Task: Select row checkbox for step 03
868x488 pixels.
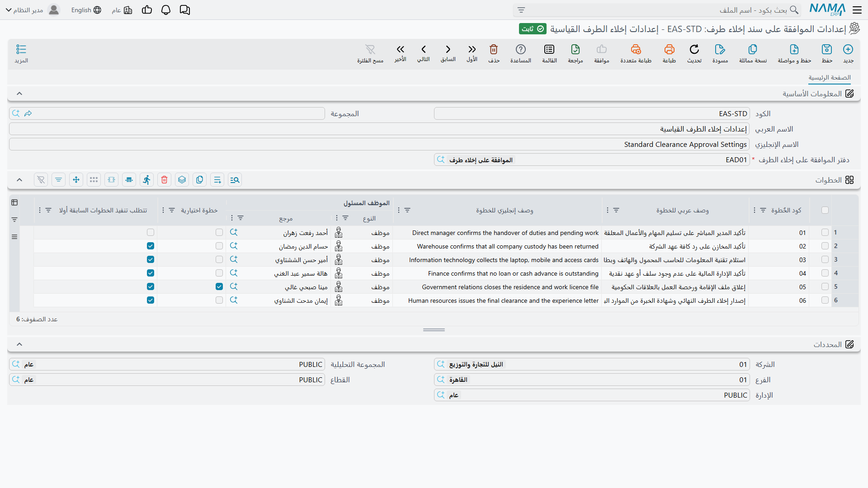Action: 825,259
